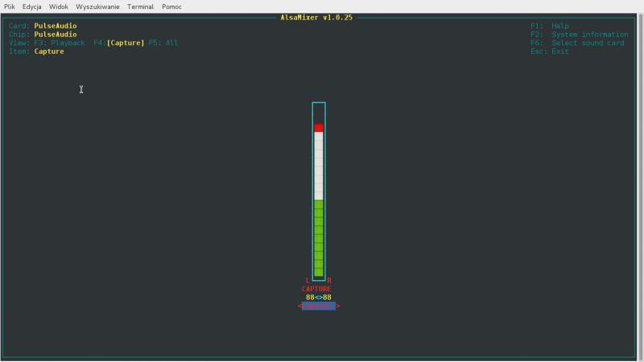The image size is (644, 362).
Task: Click the green section of capture volume bar
Action: (319, 238)
